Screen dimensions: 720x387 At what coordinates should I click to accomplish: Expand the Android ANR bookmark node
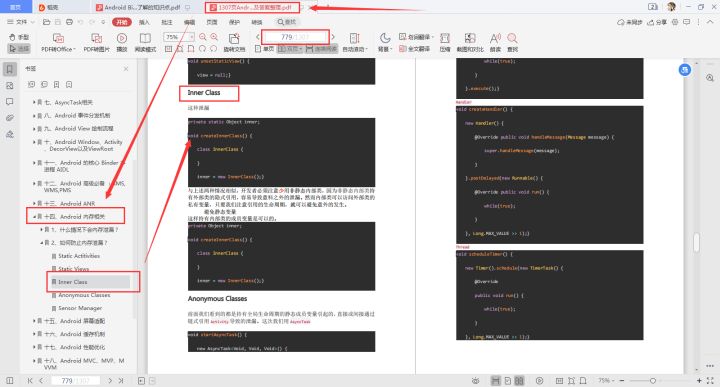tap(34, 203)
